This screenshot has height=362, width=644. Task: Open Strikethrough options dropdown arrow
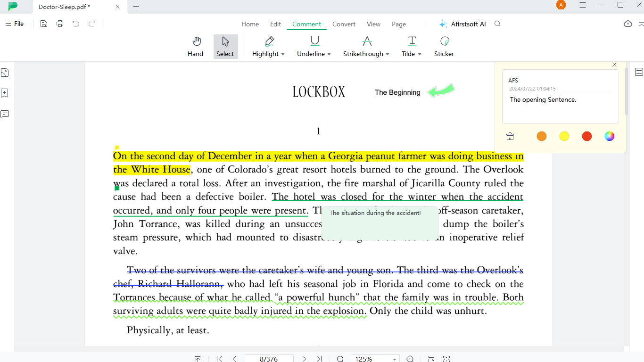388,54
